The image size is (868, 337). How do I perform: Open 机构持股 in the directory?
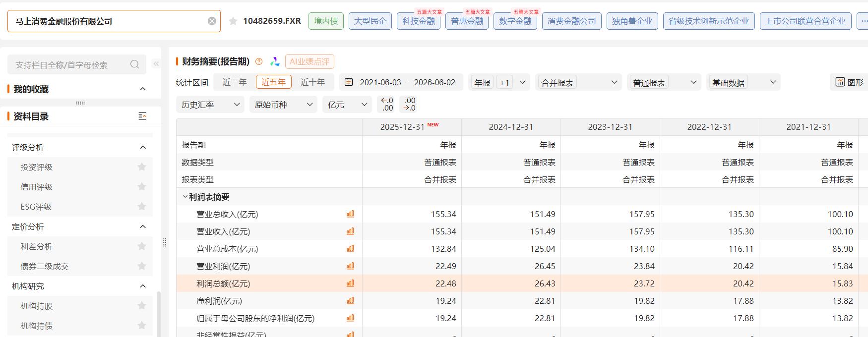36,306
